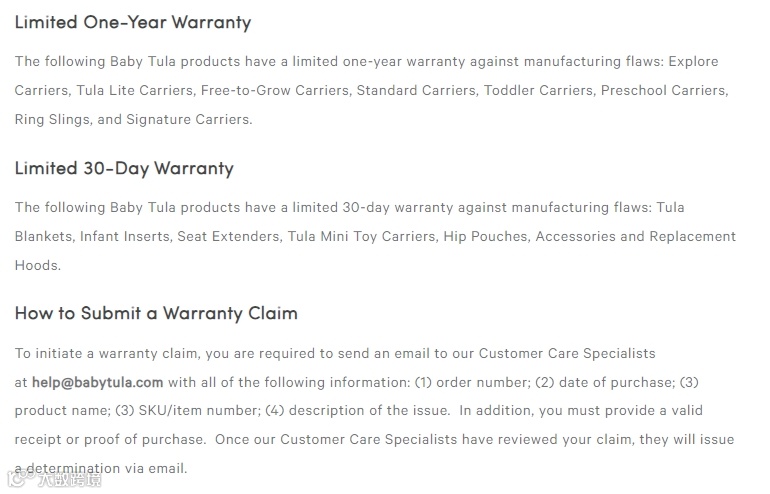The height and width of the screenshot is (494, 770).
Task: Click 'Signature Carriers' text
Action: tap(189, 119)
